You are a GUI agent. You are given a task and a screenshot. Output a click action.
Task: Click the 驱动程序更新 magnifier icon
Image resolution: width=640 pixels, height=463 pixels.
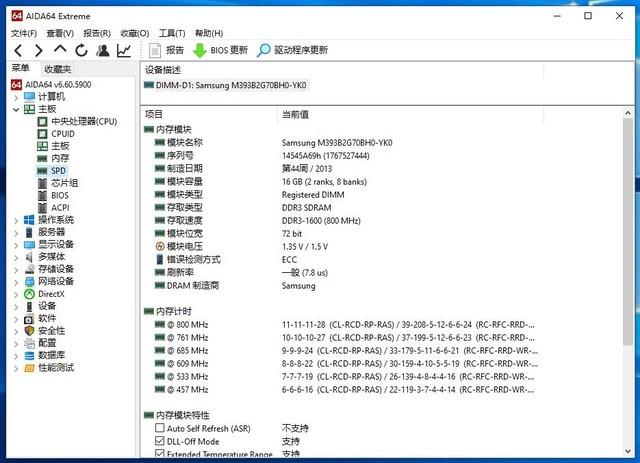(x=264, y=50)
